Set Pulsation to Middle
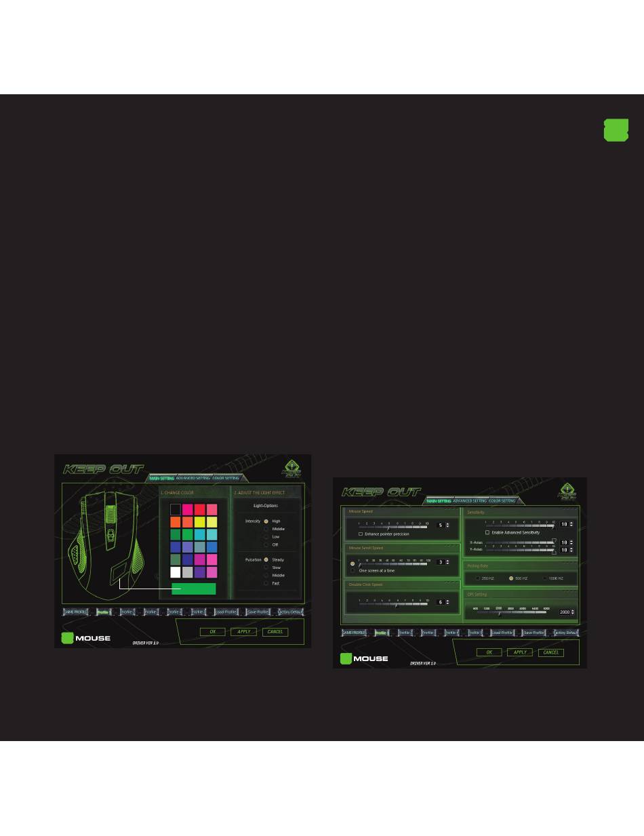Image resolution: width=644 pixels, height=836 pixels. (x=266, y=575)
